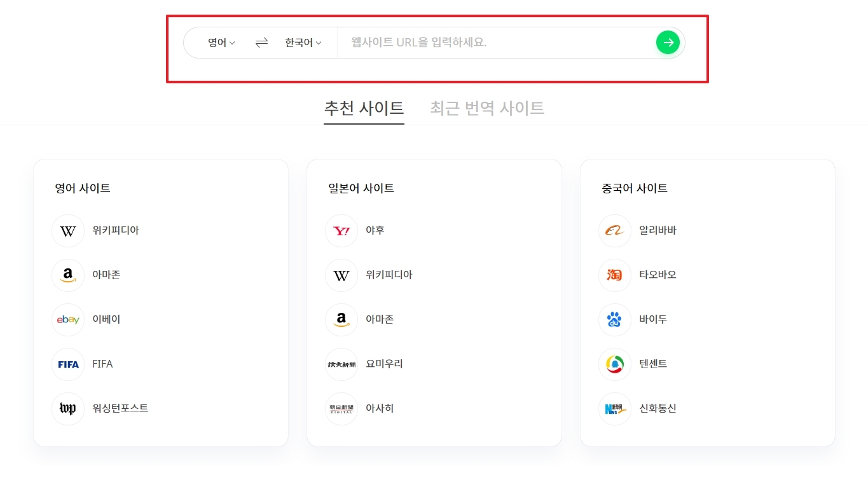
Task: Open the 한국어 target language dropdown
Action: [x=302, y=42]
